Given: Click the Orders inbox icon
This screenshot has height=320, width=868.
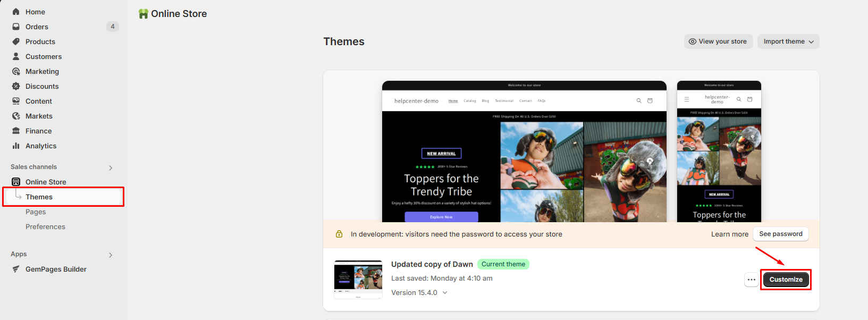Looking at the screenshot, I should (16, 27).
